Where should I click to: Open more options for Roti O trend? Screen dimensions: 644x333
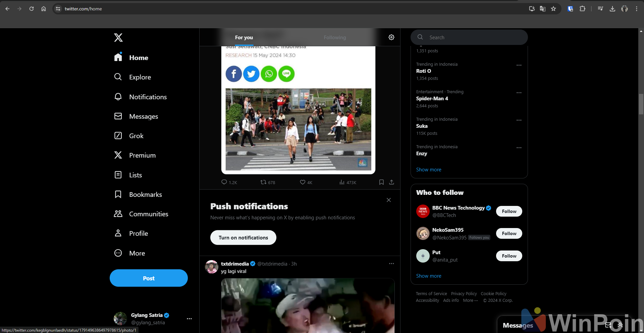[519, 65]
